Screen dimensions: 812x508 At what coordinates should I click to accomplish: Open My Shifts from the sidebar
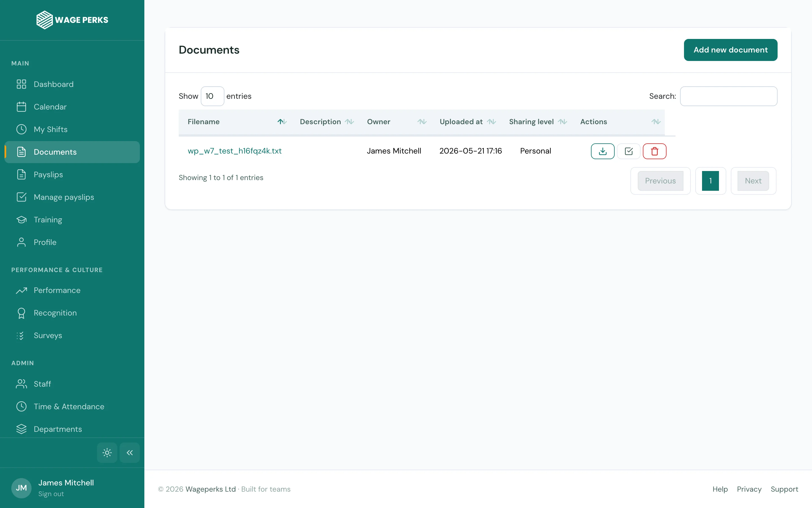click(72, 129)
